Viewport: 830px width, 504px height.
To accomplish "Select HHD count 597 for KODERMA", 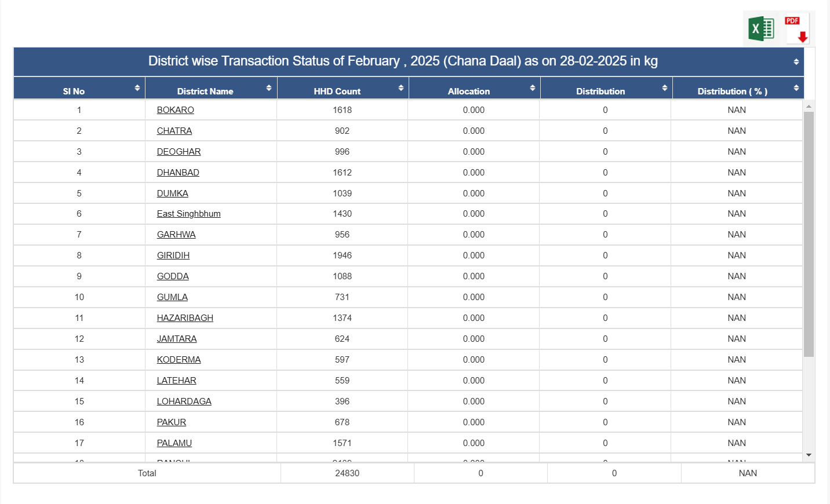I will tap(342, 360).
